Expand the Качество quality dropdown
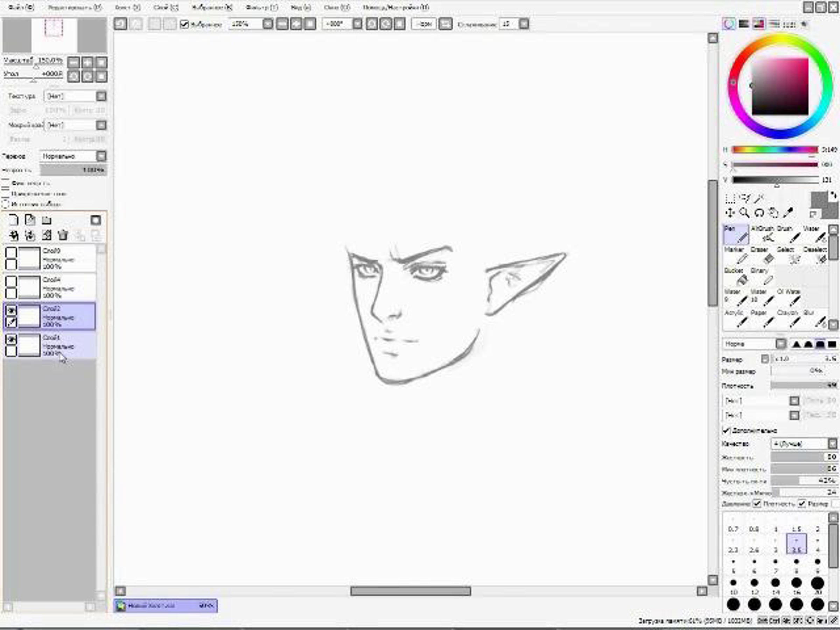This screenshot has height=630, width=840. 832,443
